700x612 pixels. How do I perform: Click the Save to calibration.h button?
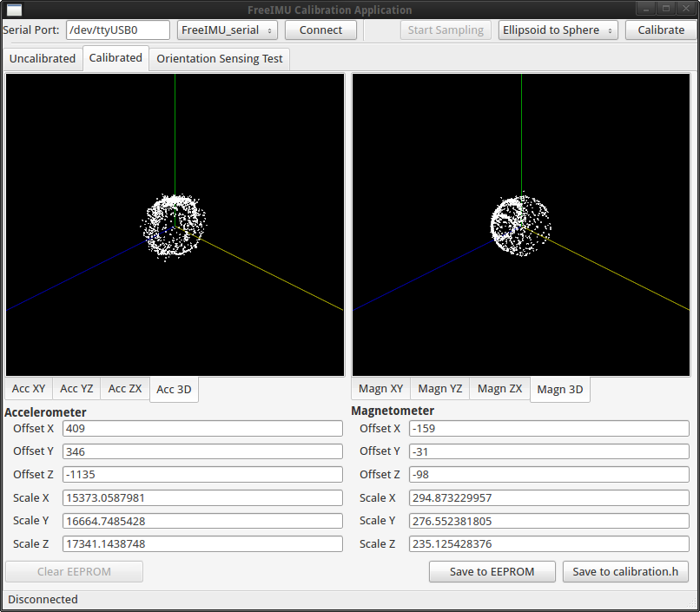click(625, 571)
